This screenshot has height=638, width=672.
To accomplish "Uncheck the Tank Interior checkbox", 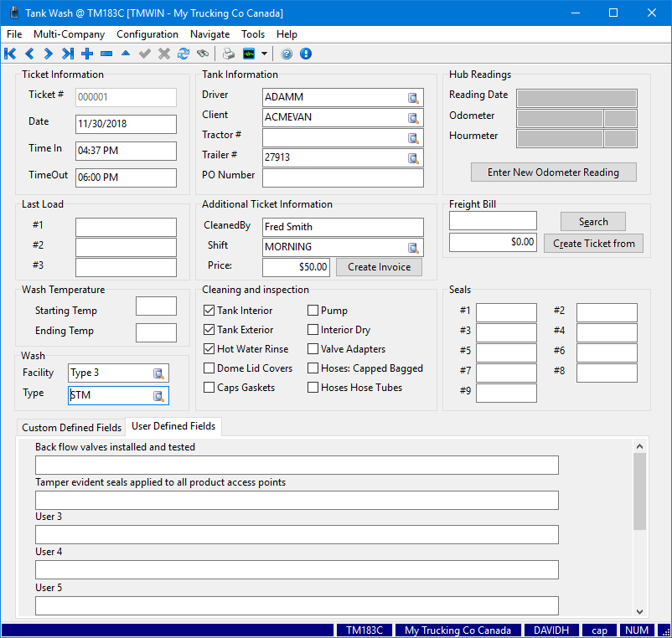I will click(209, 311).
